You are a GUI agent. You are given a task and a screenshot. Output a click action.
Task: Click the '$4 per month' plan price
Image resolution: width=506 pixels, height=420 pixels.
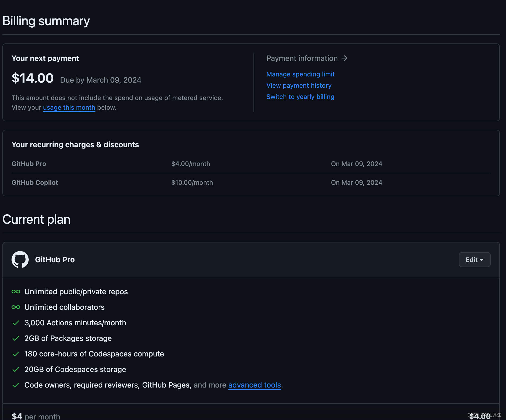pyautogui.click(x=36, y=416)
